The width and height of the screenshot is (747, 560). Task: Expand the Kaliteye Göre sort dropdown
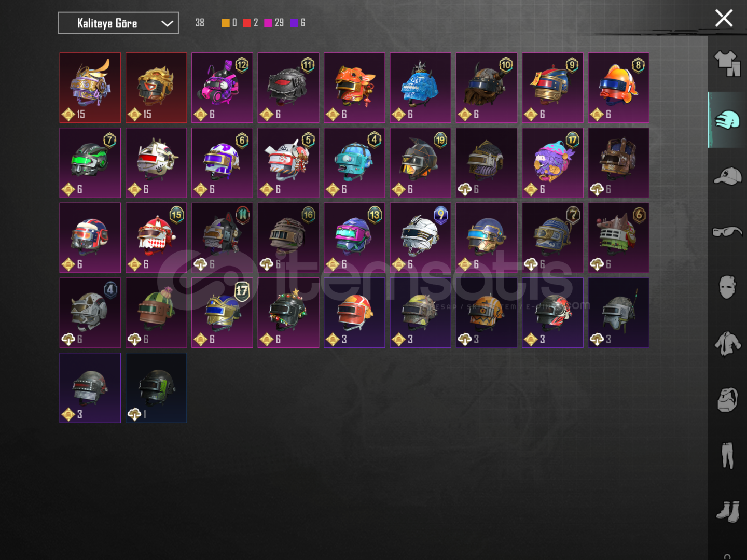pos(118,23)
